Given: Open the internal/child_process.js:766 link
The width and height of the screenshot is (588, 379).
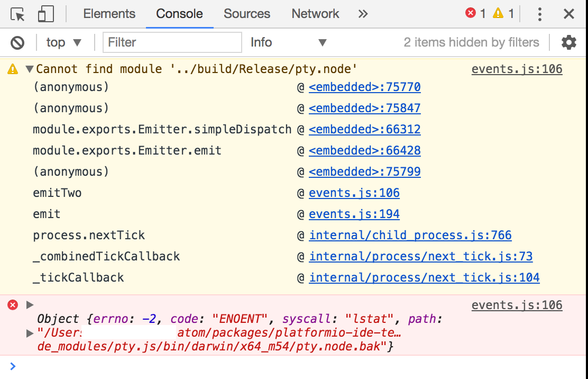Looking at the screenshot, I should point(410,235).
